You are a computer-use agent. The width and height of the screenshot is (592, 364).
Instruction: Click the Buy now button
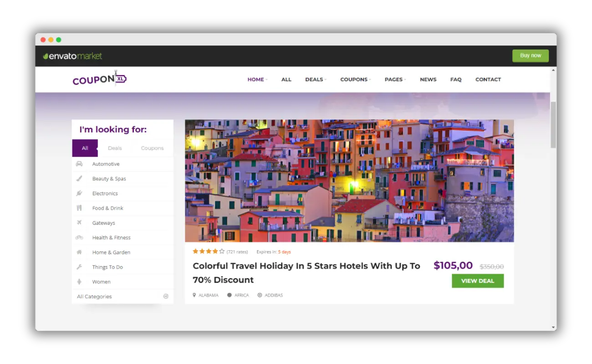click(530, 56)
